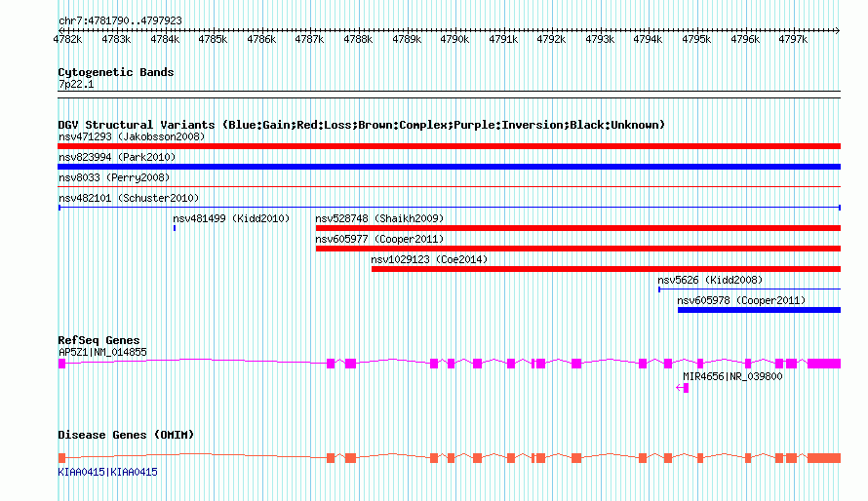Screen dimensions: 868x501
Task: Click the 4790k ruler tick label
Action: point(454,39)
